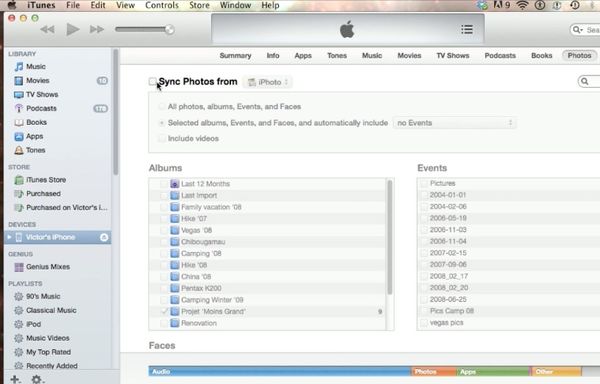Image resolution: width=600 pixels, height=384 pixels.
Task: Open Apps library in sidebar
Action: pos(34,136)
